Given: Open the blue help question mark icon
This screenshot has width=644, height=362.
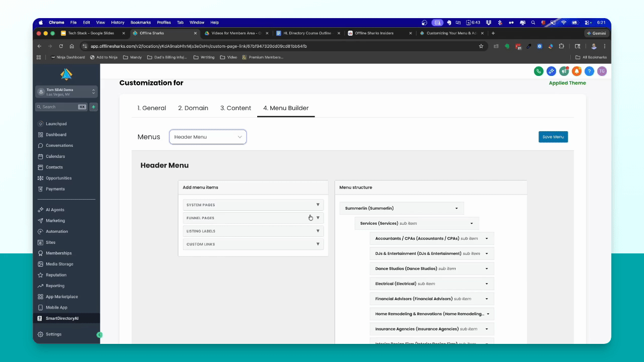Looking at the screenshot, I should 589,71.
